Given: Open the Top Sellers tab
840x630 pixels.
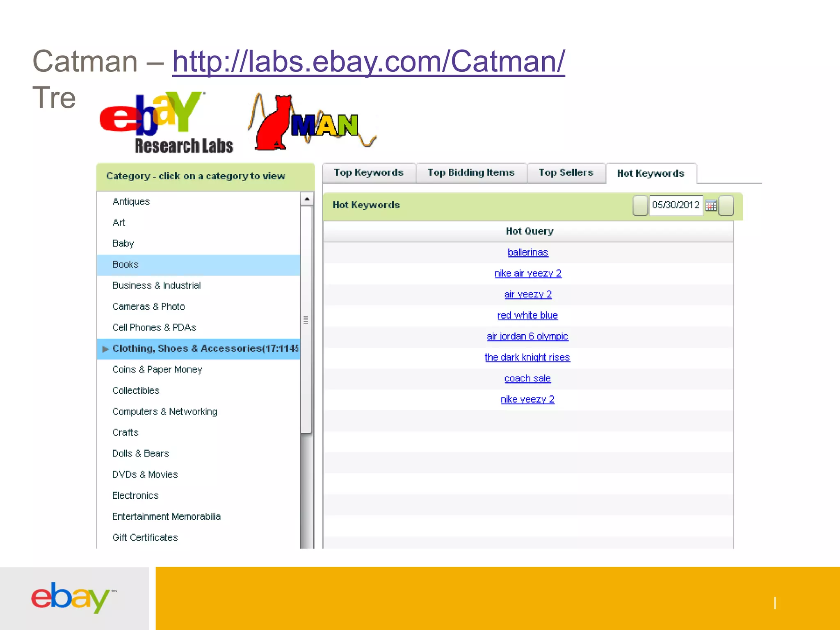Looking at the screenshot, I should point(566,173).
